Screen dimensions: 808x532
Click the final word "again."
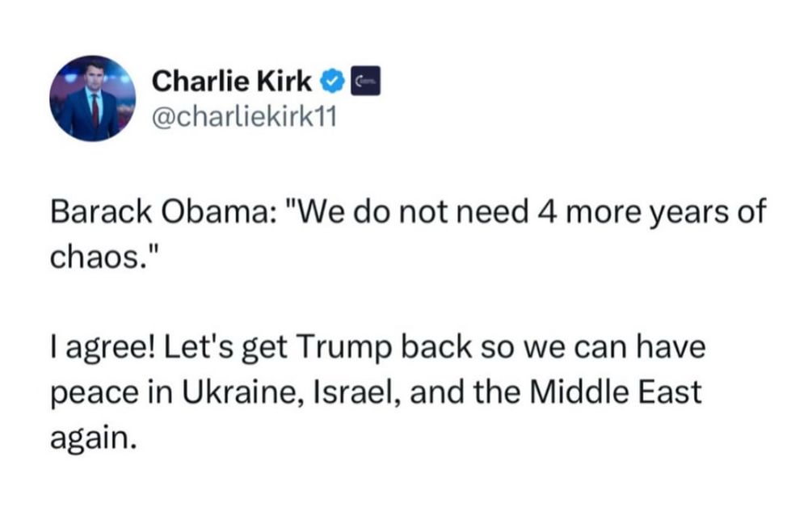pos(94,438)
